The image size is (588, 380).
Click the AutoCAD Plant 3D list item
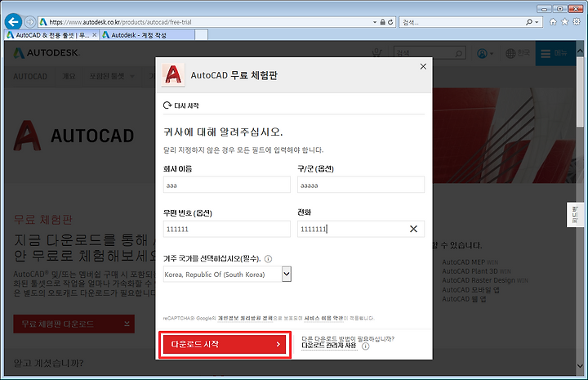pos(476,270)
